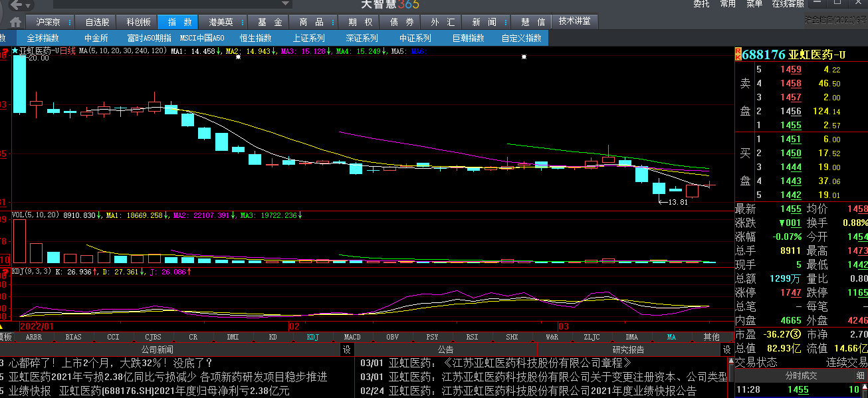
Task: Switch indicator to ARBR
Action: [x=34, y=337]
